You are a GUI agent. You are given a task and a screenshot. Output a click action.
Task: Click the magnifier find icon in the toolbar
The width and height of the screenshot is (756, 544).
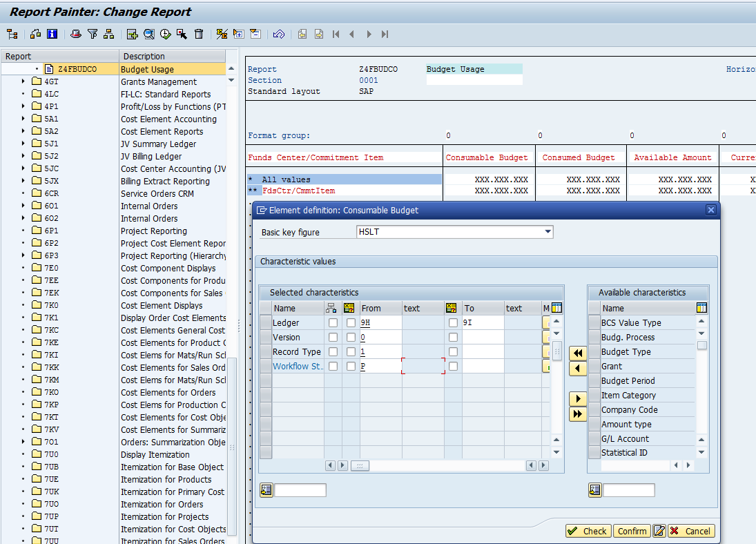pos(149,35)
